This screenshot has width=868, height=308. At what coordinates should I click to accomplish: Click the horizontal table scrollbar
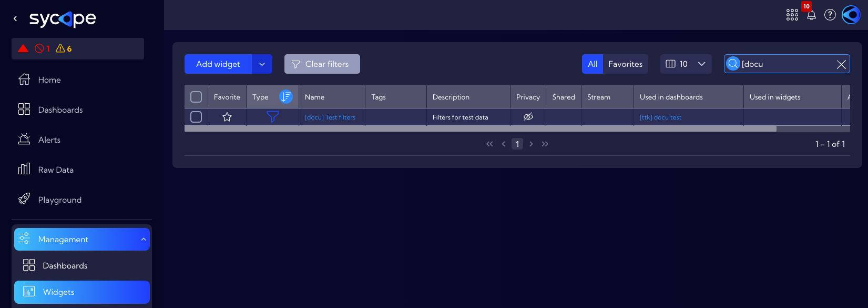pyautogui.click(x=481, y=128)
